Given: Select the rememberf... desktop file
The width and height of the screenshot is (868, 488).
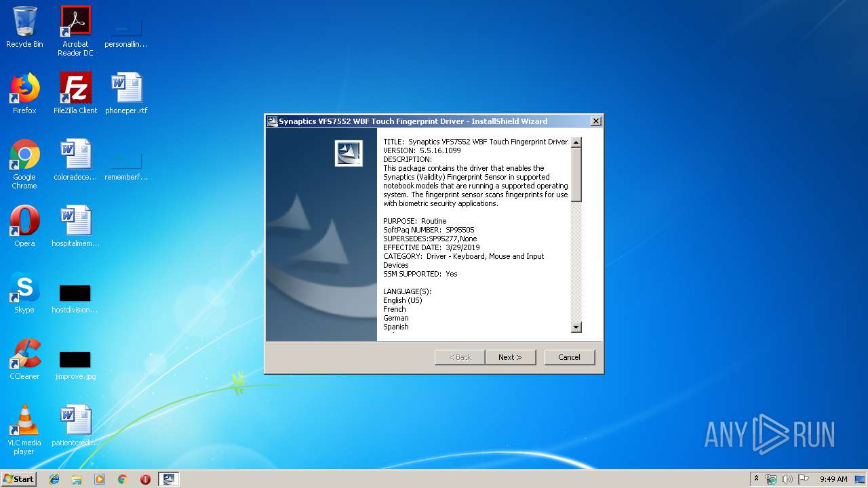Looking at the screenshot, I should point(126,167).
